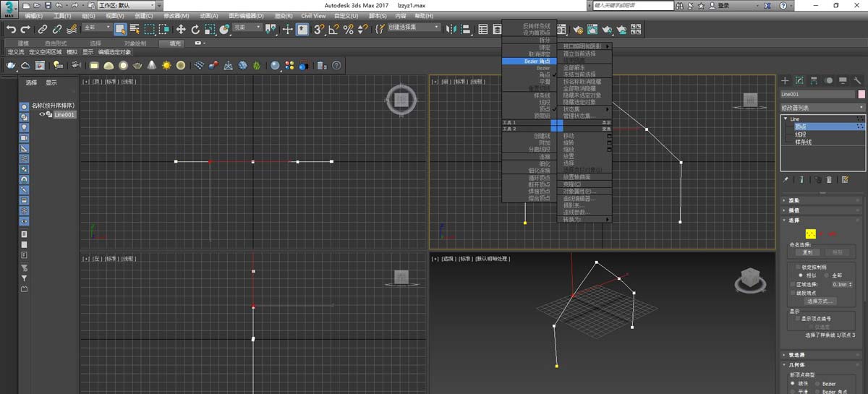Image resolution: width=868 pixels, height=394 pixels.
Task: Click the Undo arrow icon
Action: pyautogui.click(x=11, y=30)
